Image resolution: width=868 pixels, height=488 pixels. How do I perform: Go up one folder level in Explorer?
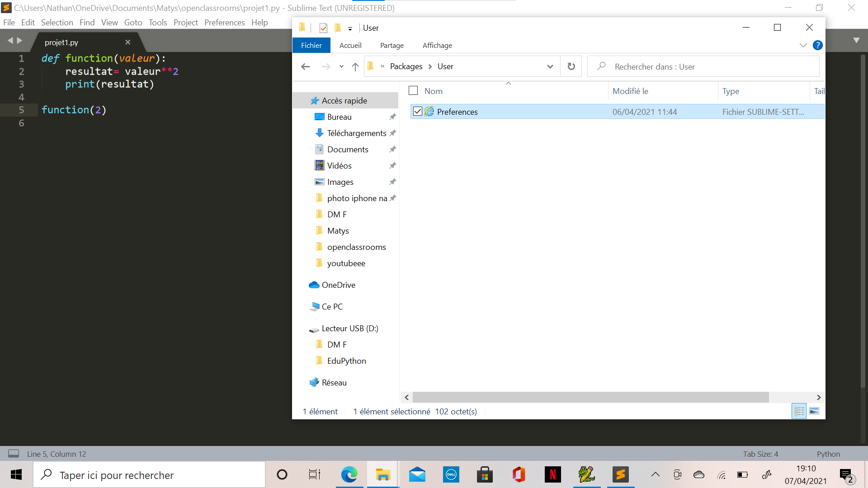355,66
